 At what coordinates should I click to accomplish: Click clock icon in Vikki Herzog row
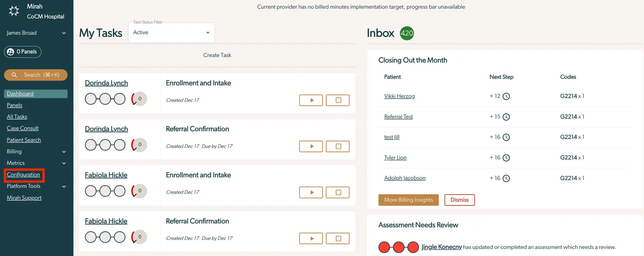pyautogui.click(x=506, y=96)
